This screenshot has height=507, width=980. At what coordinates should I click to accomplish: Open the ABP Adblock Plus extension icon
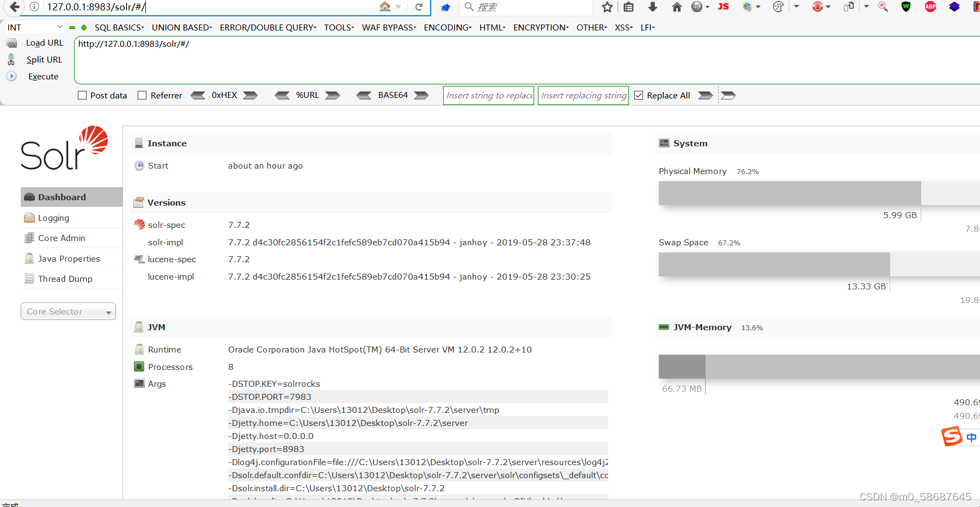[x=930, y=7]
